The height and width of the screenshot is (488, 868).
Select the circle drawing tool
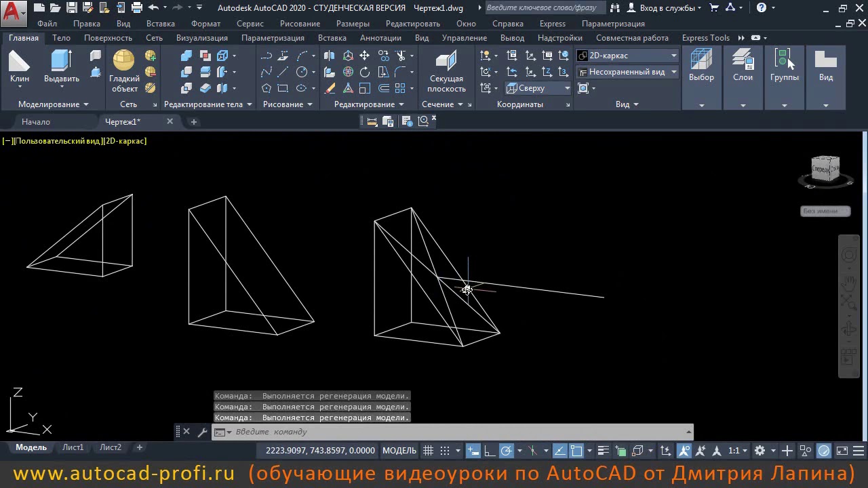pos(301,72)
